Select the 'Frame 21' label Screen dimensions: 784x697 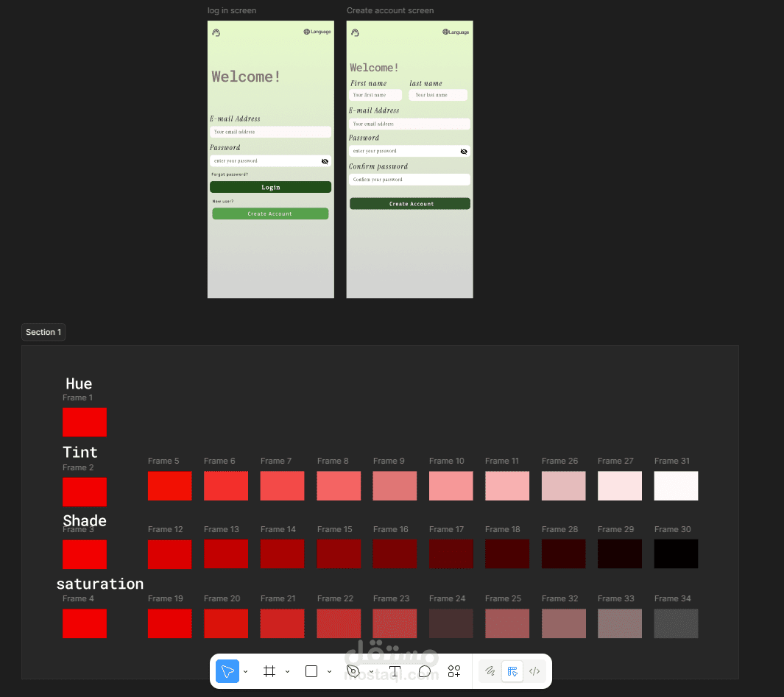coord(278,598)
